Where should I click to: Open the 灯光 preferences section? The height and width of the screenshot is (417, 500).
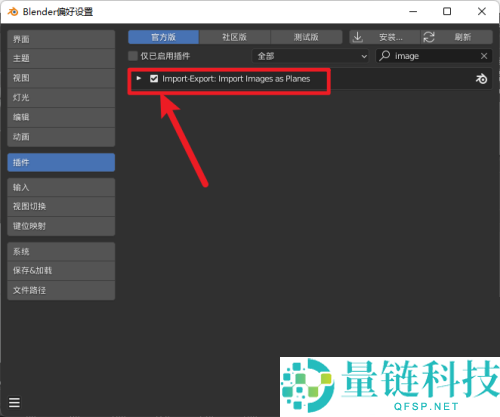pos(61,98)
